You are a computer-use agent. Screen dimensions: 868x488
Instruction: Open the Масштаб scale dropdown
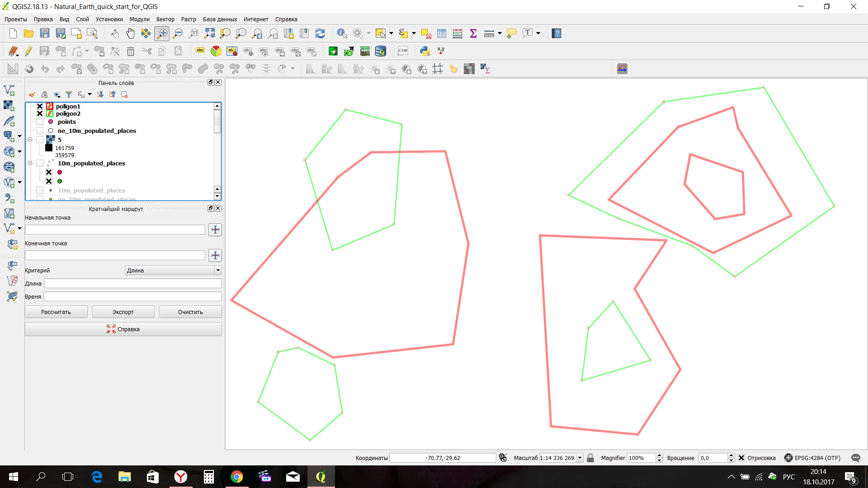point(580,458)
